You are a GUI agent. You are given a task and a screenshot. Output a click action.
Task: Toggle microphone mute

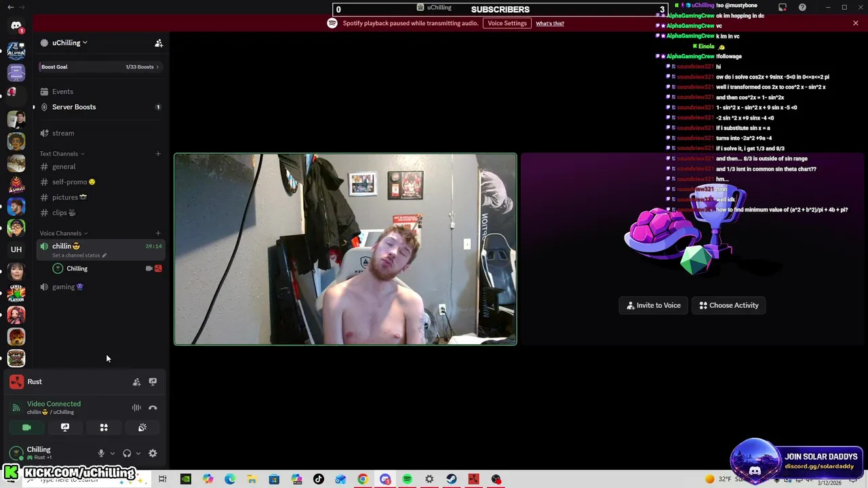[101, 453]
